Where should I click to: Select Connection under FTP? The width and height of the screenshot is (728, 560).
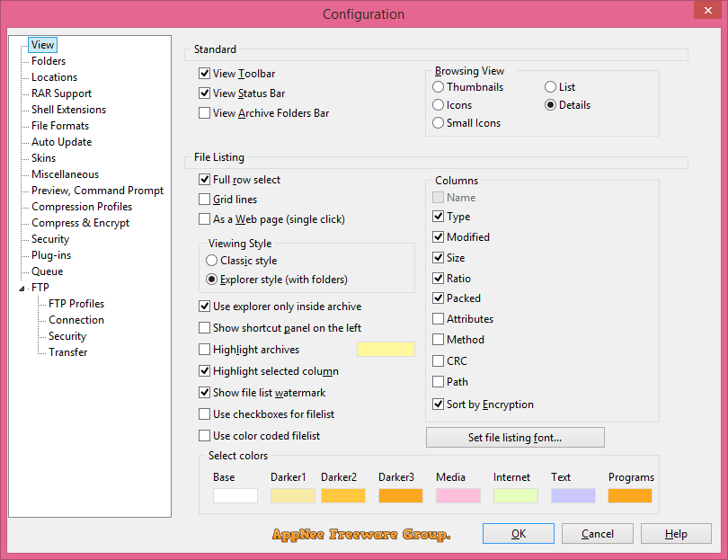coord(76,320)
